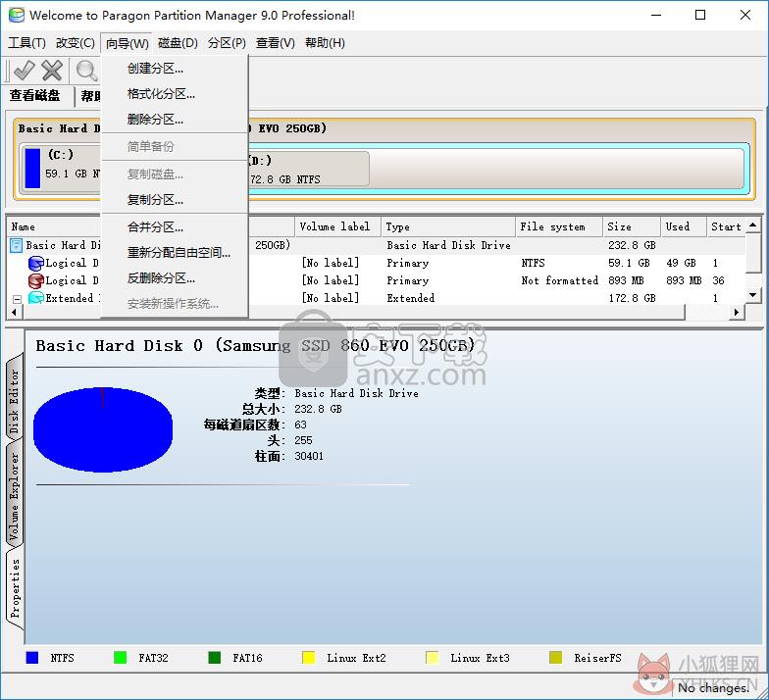This screenshot has height=700, width=769.
Task: Click the Paragon app icon in title bar
Action: 16,15
